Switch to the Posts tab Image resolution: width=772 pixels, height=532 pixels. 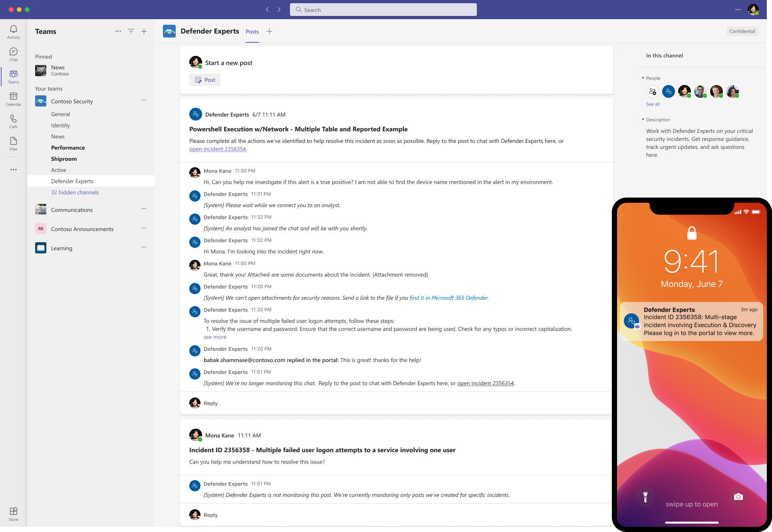(252, 32)
